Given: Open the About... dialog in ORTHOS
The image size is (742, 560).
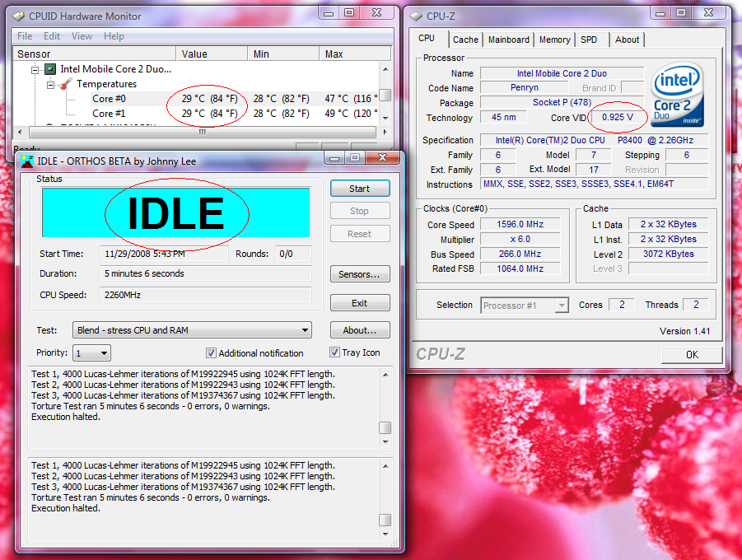Looking at the screenshot, I should click(x=360, y=330).
